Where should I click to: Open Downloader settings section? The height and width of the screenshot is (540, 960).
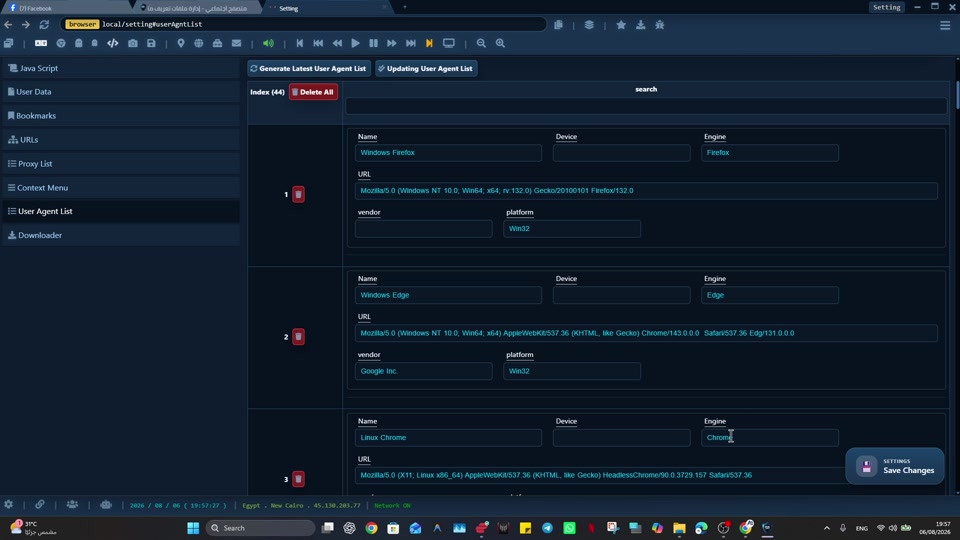[x=121, y=235]
